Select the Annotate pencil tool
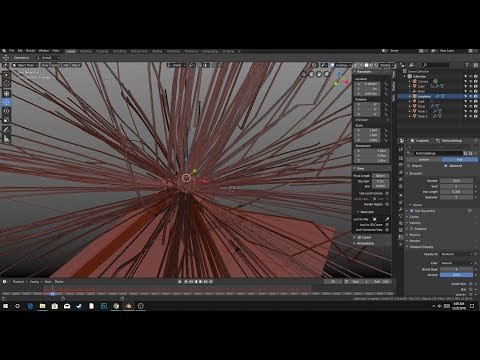This screenshot has width=480, height=360. pos(6,130)
